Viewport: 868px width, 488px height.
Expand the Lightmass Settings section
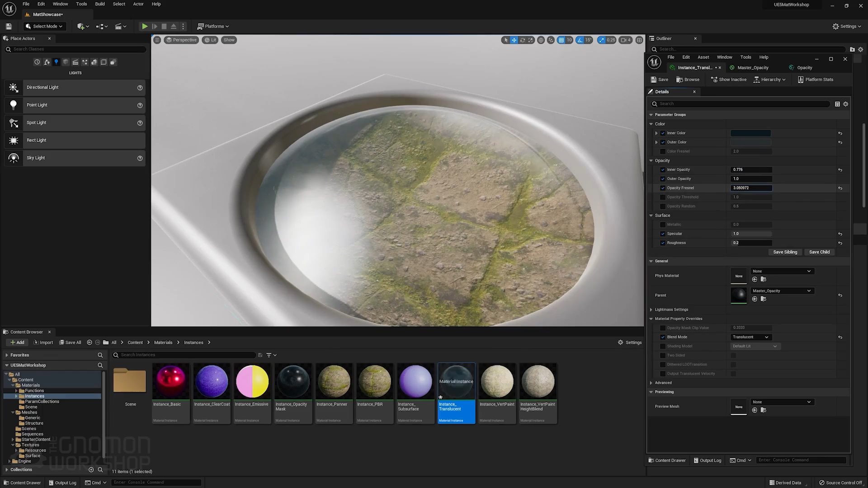click(x=651, y=310)
